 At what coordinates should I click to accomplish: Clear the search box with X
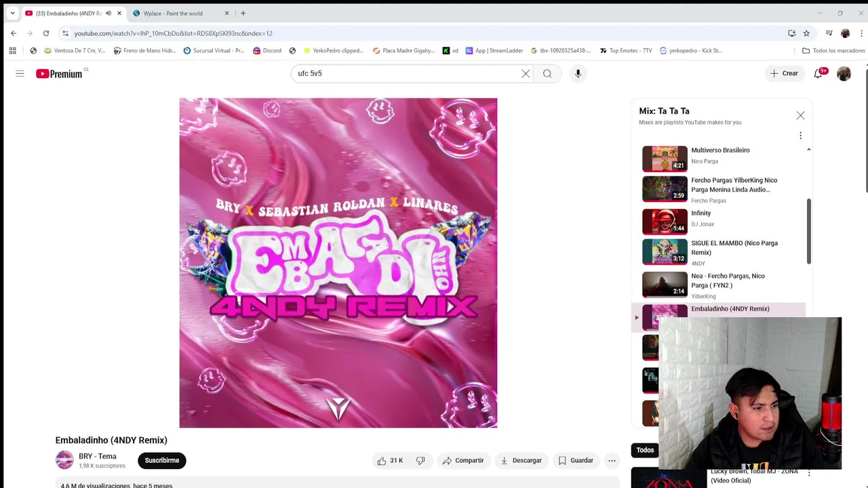coord(526,73)
